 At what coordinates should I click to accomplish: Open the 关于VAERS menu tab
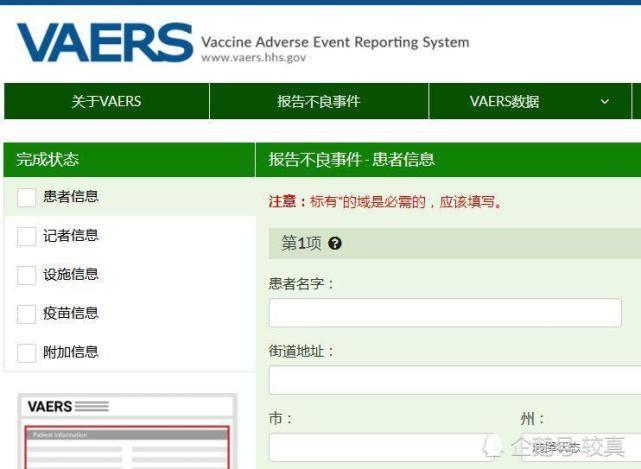click(107, 101)
